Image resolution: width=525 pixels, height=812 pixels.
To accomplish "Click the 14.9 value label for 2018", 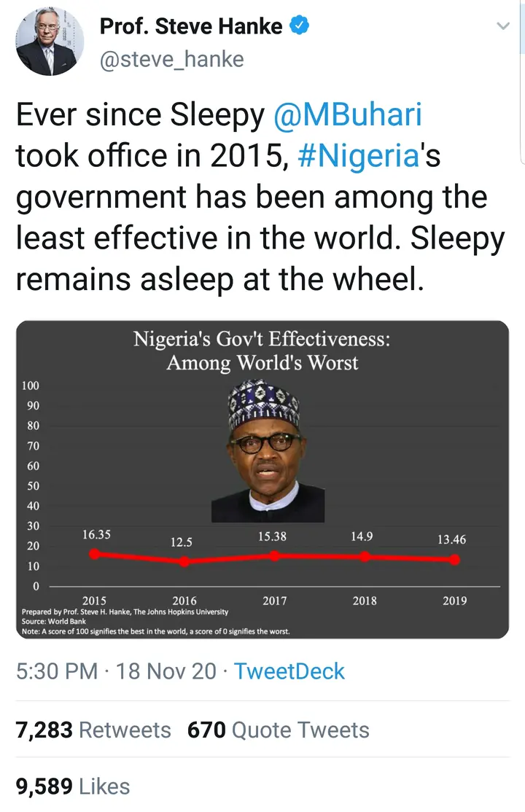I will pos(362,536).
